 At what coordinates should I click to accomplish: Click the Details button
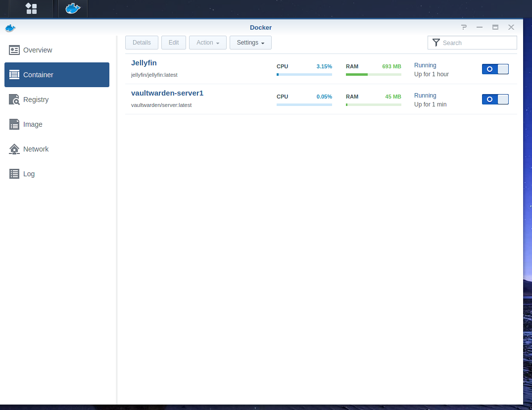click(x=142, y=43)
